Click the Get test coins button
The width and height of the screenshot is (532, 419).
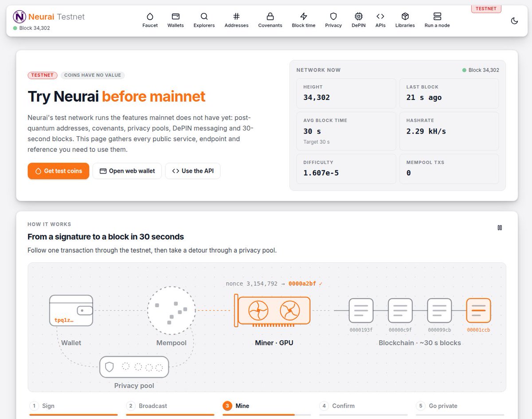coord(59,171)
